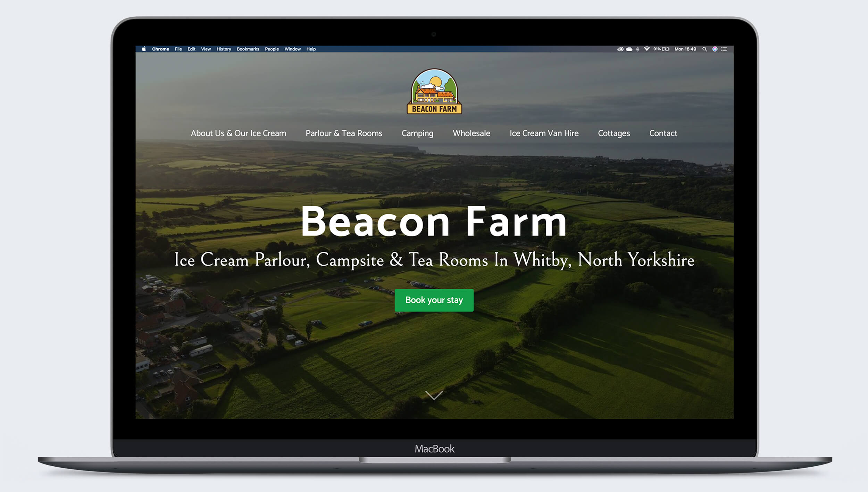This screenshot has height=492, width=868.
Task: Click the search magnifier icon in menu bar
Action: click(x=704, y=49)
